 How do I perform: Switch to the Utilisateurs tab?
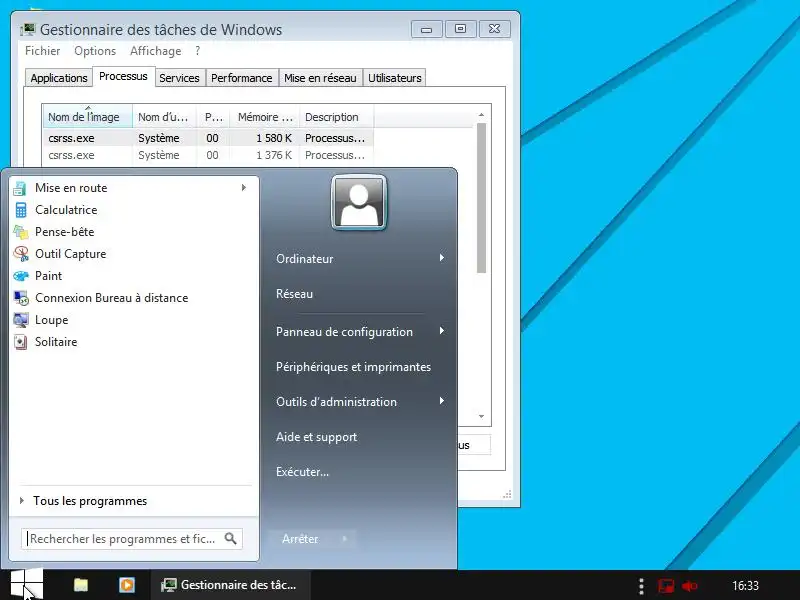click(x=394, y=78)
